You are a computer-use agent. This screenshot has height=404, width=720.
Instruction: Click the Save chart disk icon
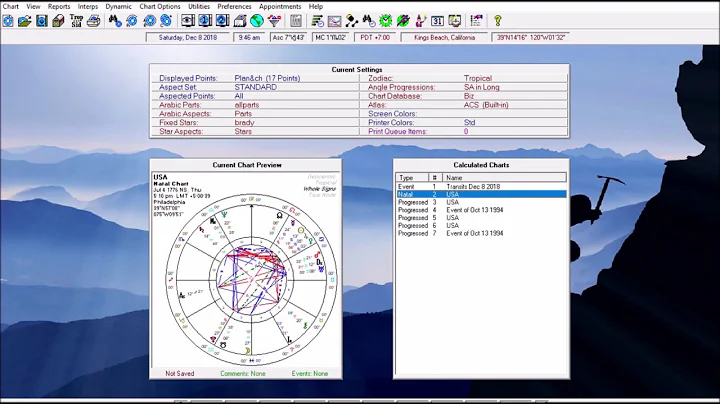[x=42, y=21]
